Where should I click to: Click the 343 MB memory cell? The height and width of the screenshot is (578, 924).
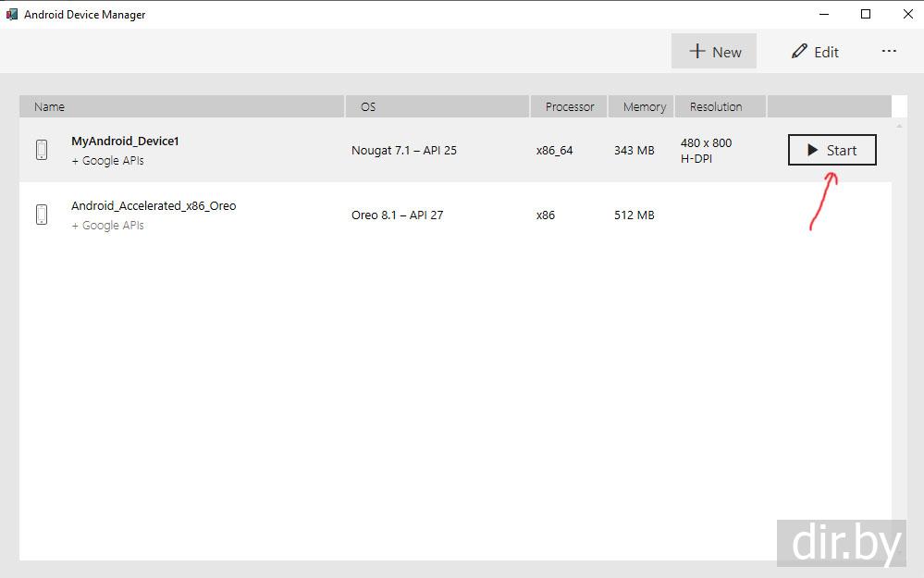(634, 150)
